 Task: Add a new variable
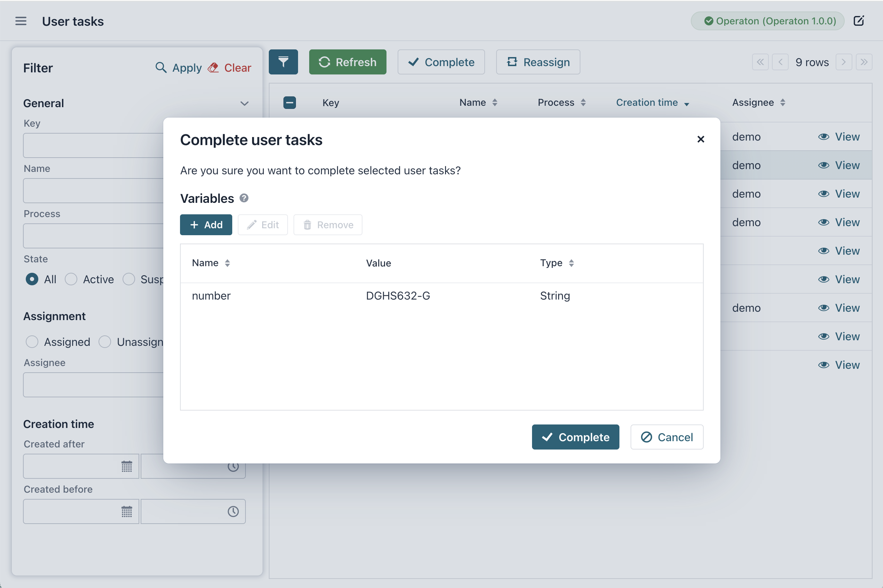click(206, 225)
